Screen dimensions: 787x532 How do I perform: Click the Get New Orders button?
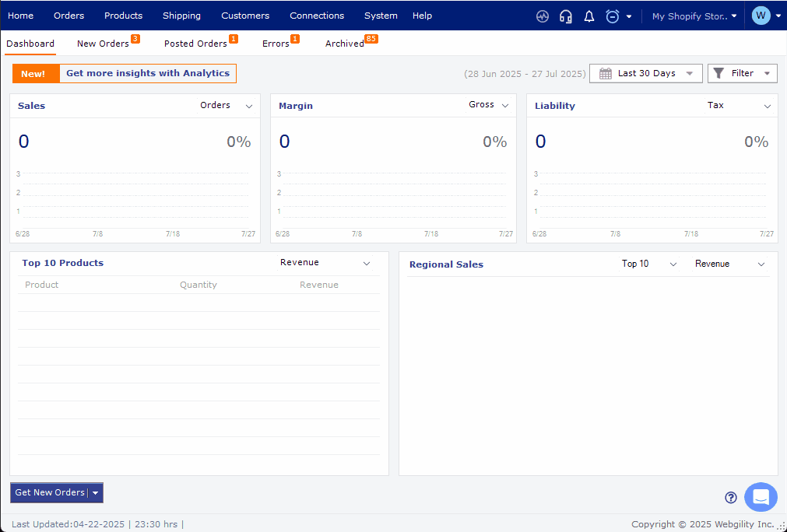pos(50,493)
